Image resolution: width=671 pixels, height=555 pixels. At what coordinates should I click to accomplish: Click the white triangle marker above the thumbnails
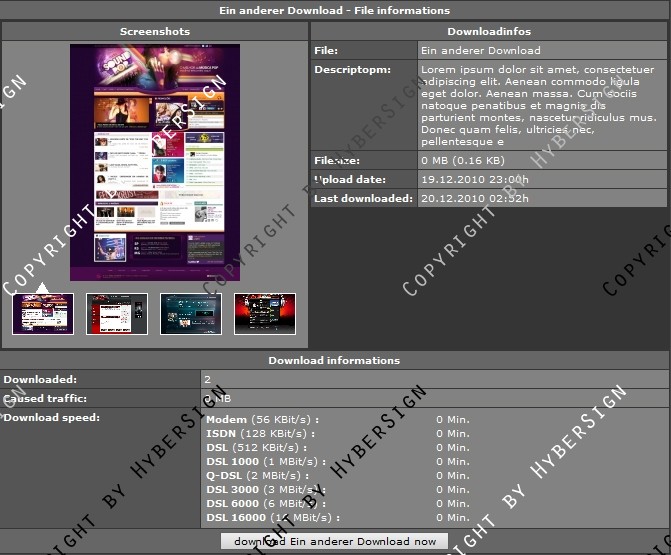pyautogui.click(x=42, y=289)
